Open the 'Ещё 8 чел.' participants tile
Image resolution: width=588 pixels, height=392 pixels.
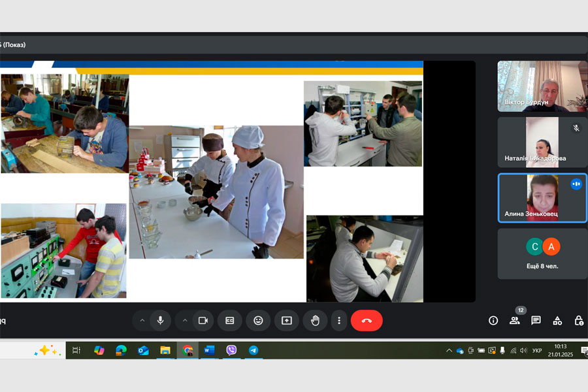pyautogui.click(x=542, y=254)
